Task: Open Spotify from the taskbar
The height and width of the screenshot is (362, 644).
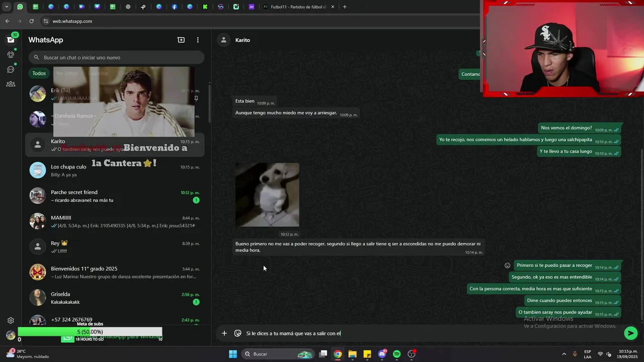Action: pyautogui.click(x=396, y=354)
